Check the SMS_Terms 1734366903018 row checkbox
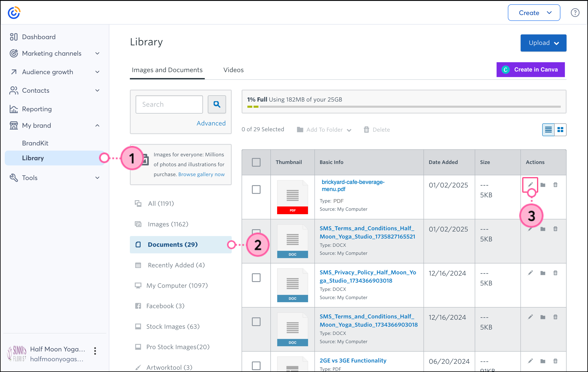The width and height of the screenshot is (588, 372). [256, 322]
